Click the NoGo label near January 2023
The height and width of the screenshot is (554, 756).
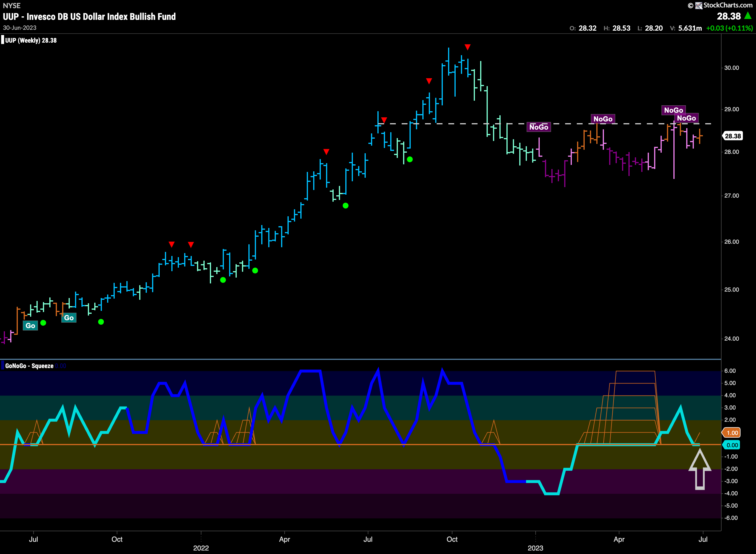coord(539,127)
